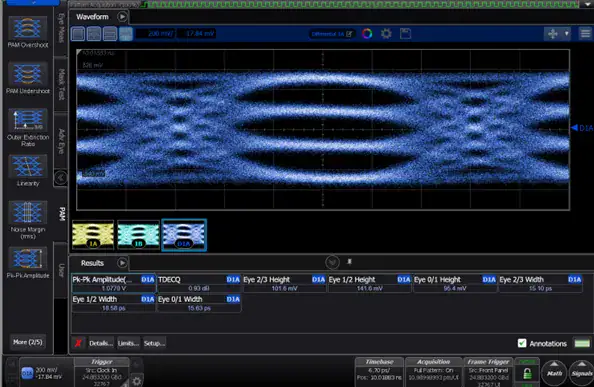Toggle the lock icon near Frame Trigger
The height and width of the screenshot is (387, 594).
(527, 374)
